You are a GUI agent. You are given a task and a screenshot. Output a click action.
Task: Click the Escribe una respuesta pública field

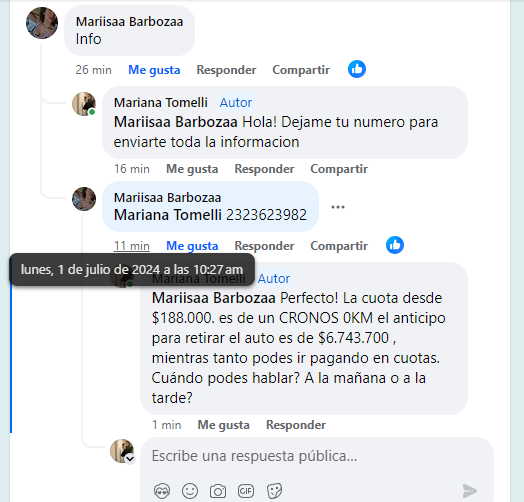317,456
